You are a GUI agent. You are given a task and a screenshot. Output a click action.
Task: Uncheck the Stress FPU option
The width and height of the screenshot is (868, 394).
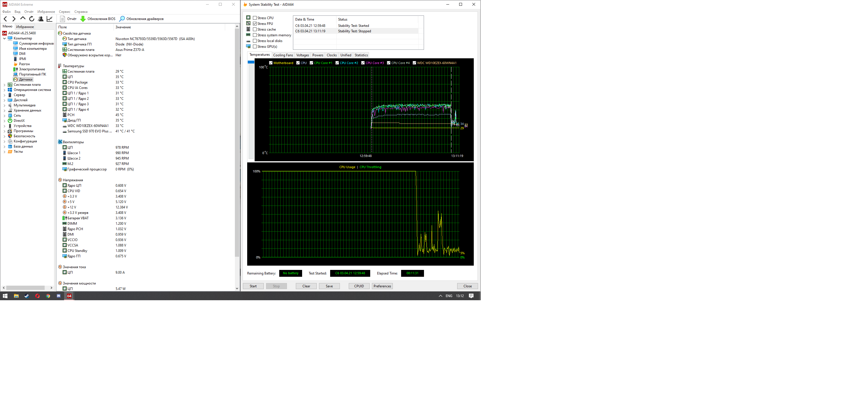255,23
